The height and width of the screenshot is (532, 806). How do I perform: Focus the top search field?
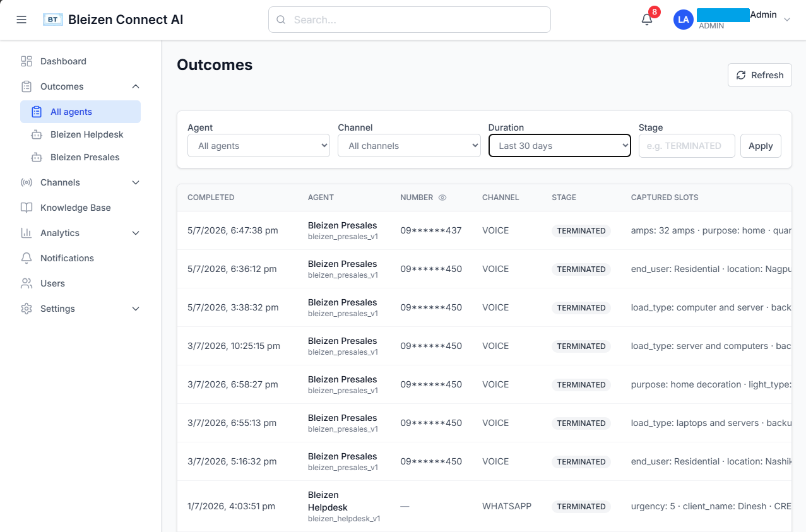click(410, 20)
